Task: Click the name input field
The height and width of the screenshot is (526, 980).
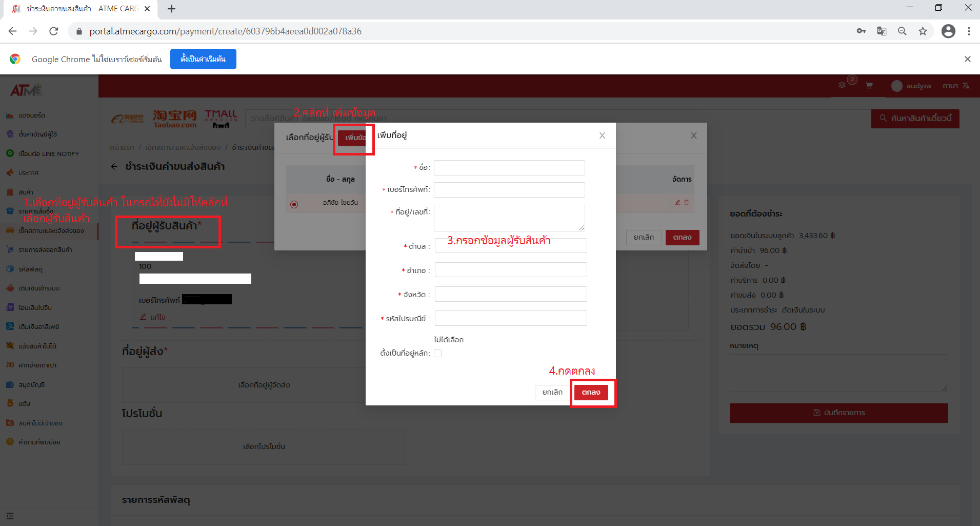Action: (509, 168)
